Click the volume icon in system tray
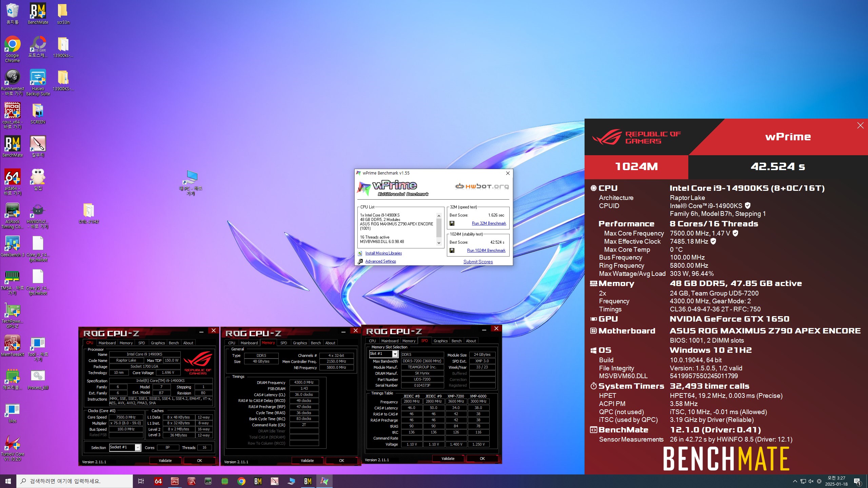This screenshot has height=488, width=868. tap(811, 481)
